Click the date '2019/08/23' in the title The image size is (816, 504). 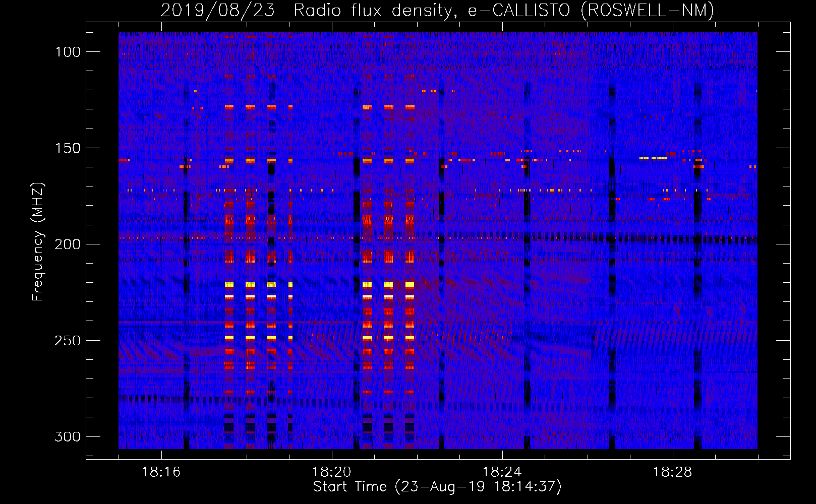[217, 10]
